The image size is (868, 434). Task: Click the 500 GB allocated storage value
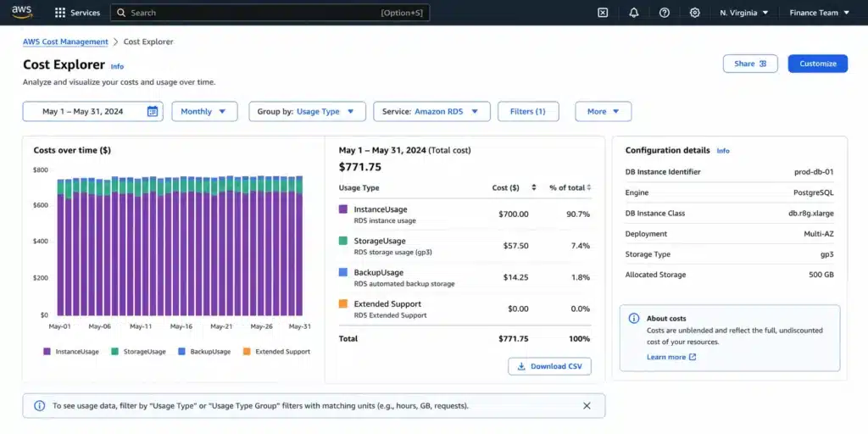[x=821, y=275]
